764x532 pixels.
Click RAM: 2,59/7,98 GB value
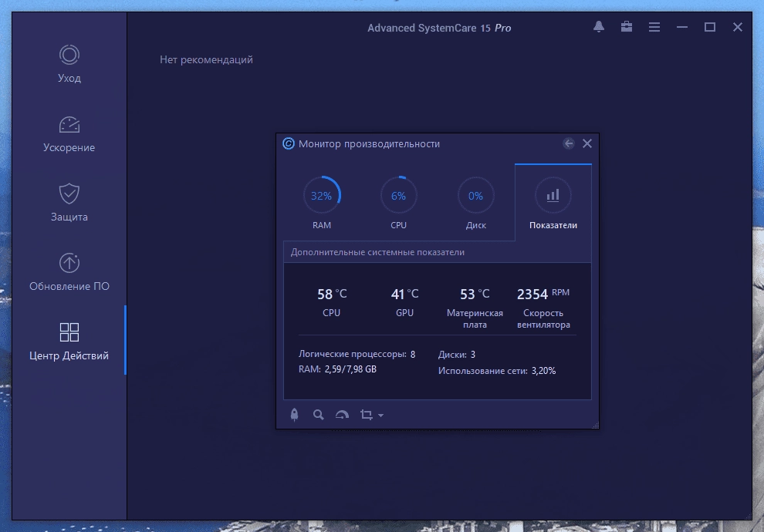click(x=338, y=369)
